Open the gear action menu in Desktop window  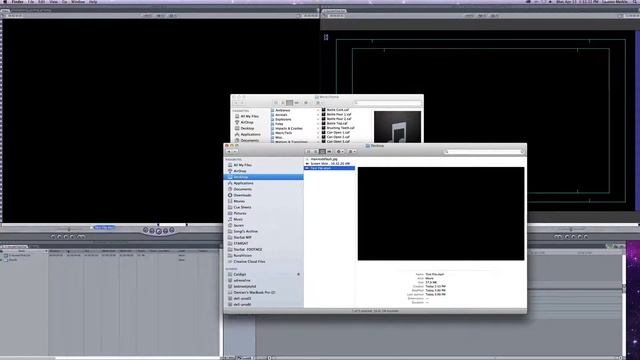tap(340, 151)
